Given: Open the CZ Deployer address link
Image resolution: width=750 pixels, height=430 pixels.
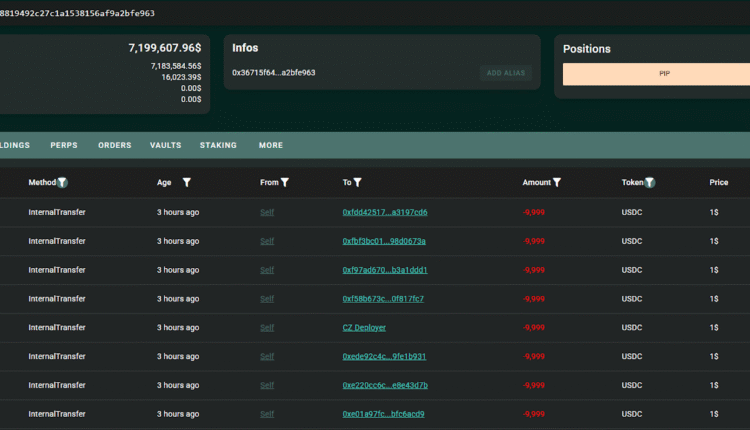Looking at the screenshot, I should [x=364, y=328].
